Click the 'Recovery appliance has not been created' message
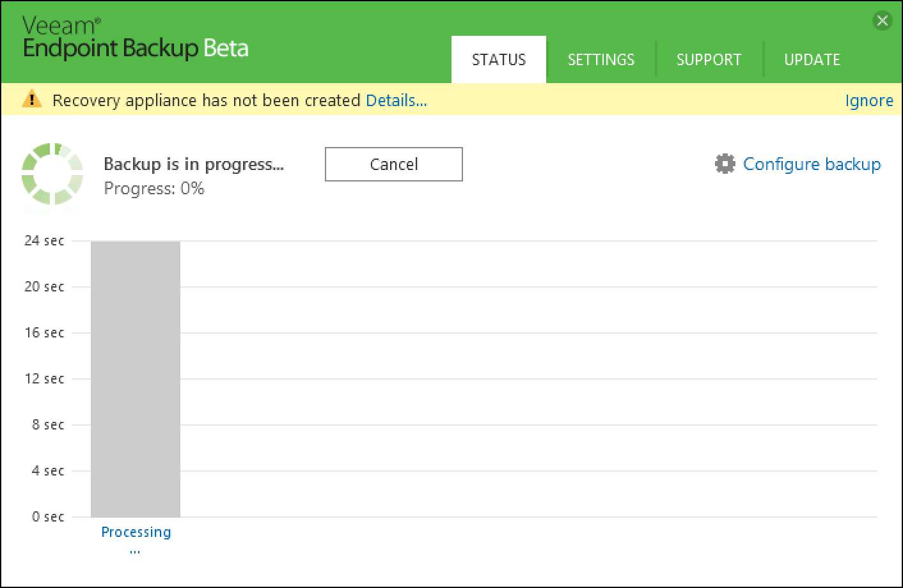Screen dimensions: 903x588 [x=207, y=100]
